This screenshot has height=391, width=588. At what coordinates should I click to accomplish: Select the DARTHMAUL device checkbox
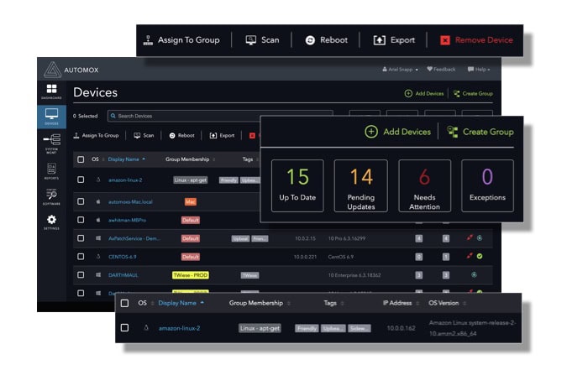pos(81,274)
